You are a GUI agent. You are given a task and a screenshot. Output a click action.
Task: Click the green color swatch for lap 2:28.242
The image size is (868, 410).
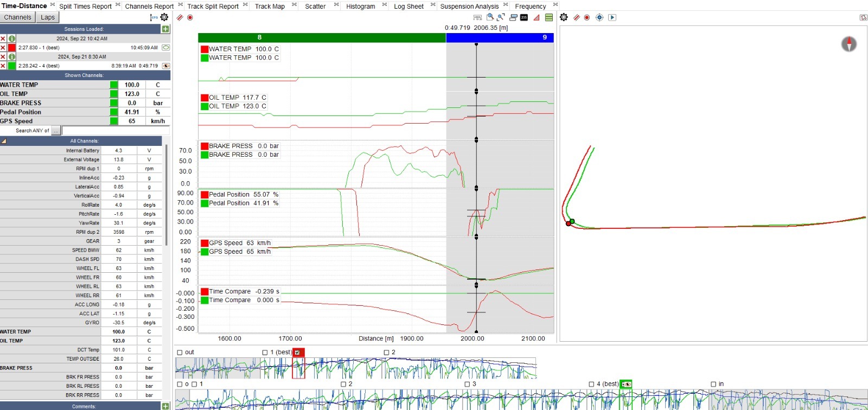(11, 66)
